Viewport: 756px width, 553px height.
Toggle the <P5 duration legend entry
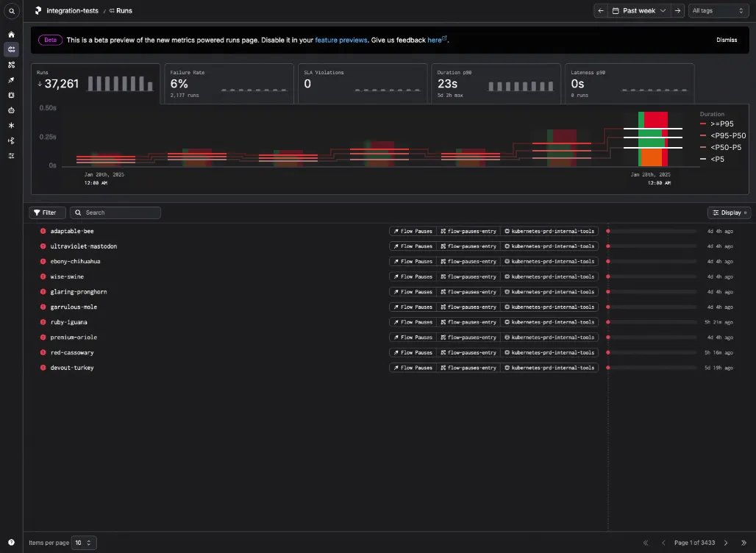pyautogui.click(x=712, y=159)
